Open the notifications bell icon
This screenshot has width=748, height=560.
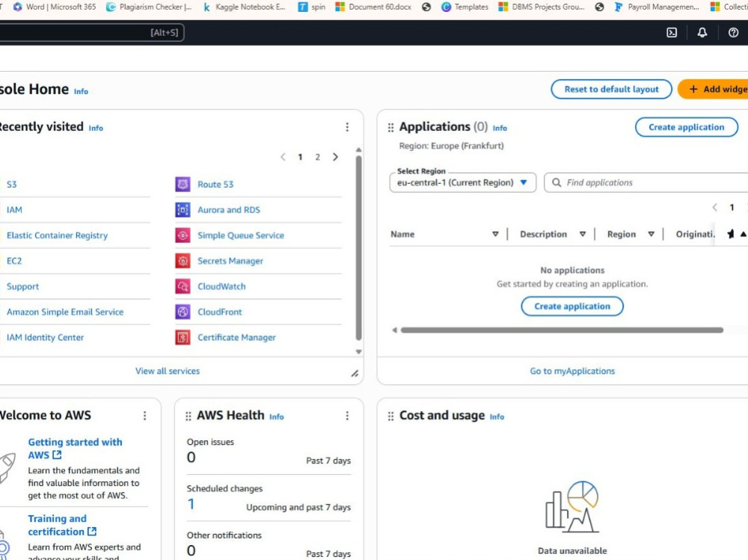702,32
